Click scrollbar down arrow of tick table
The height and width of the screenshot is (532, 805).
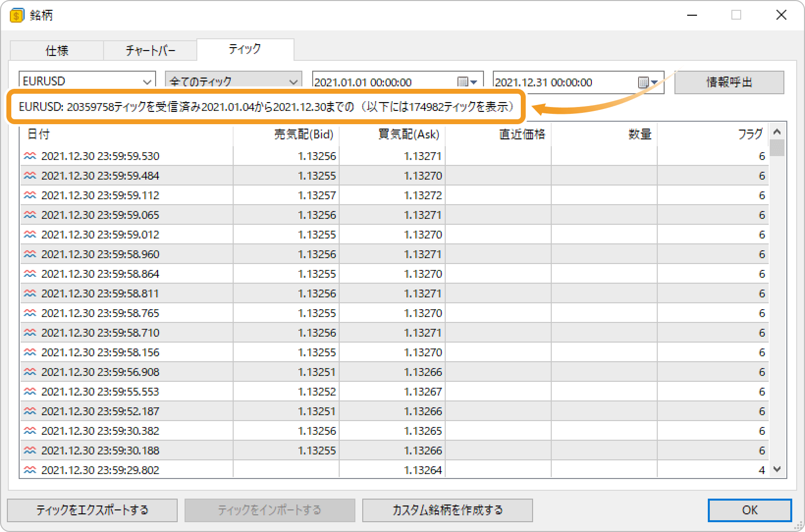[777, 469]
